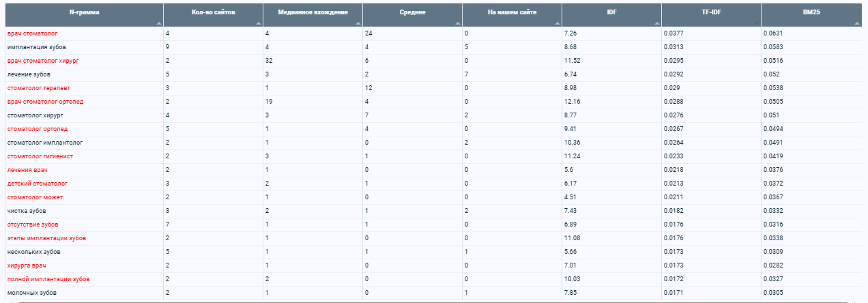Image resolution: width=868 pixels, height=303 pixels.
Task: Click the sort arrow in Среднее header
Action: pos(458,23)
